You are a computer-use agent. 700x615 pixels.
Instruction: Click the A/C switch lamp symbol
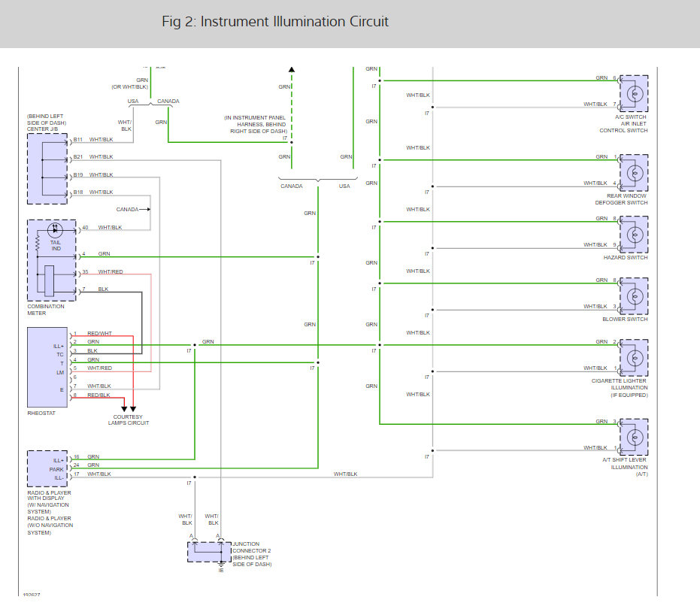[635, 94]
